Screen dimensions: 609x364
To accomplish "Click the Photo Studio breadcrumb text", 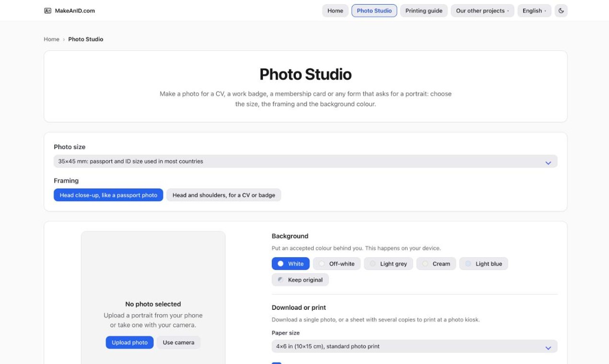I will [x=86, y=39].
